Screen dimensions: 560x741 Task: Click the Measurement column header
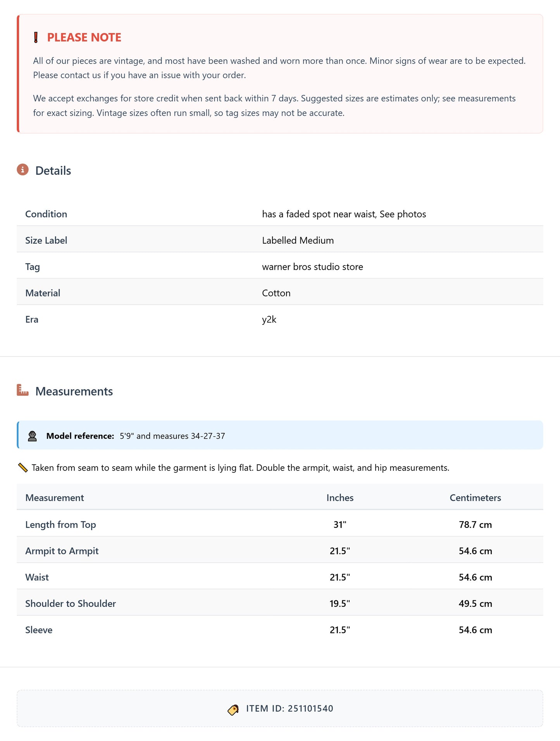(x=55, y=498)
